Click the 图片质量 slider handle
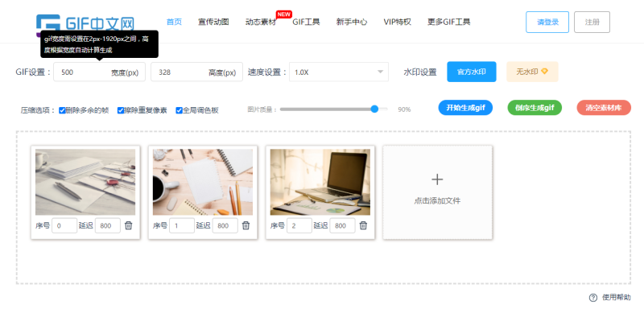The width and height of the screenshot is (644, 309). (374, 109)
